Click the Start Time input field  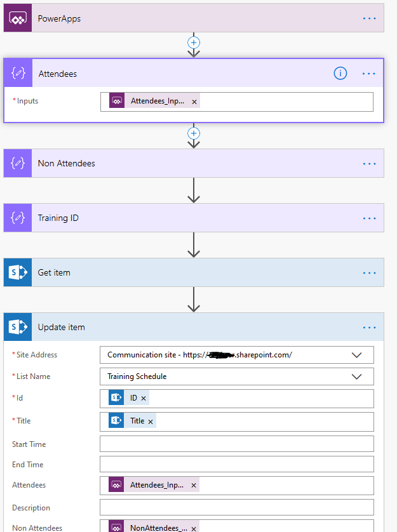coord(236,444)
